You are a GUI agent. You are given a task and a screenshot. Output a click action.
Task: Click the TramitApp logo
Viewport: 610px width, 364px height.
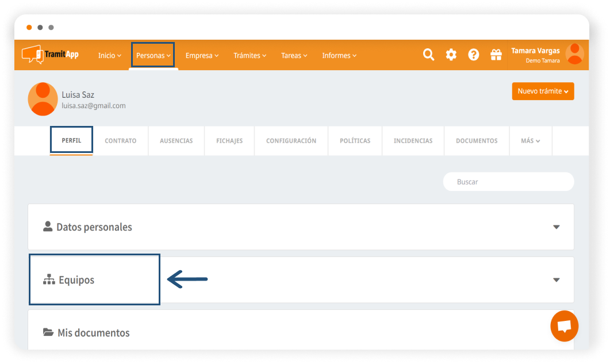(x=51, y=55)
